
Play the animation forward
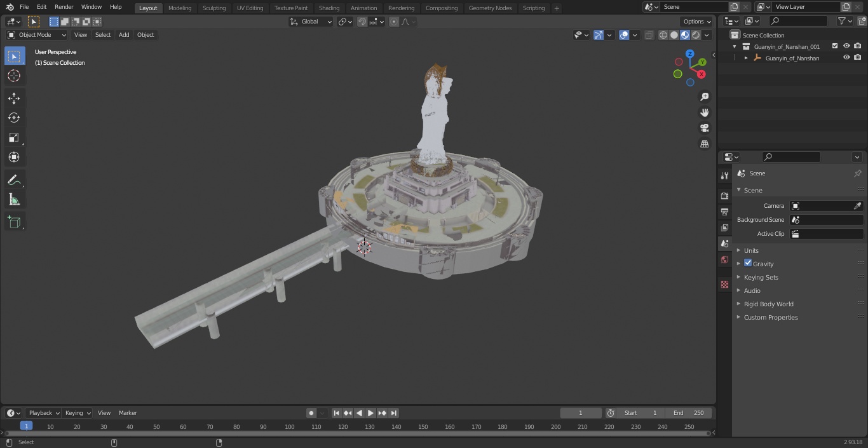point(370,413)
